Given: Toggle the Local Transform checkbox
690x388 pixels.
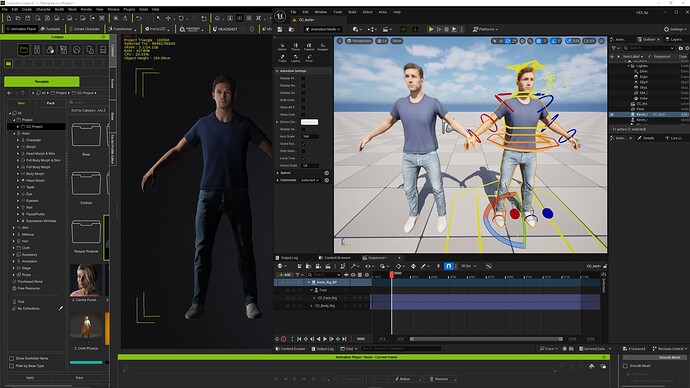Looking at the screenshot, I should click(303, 158).
